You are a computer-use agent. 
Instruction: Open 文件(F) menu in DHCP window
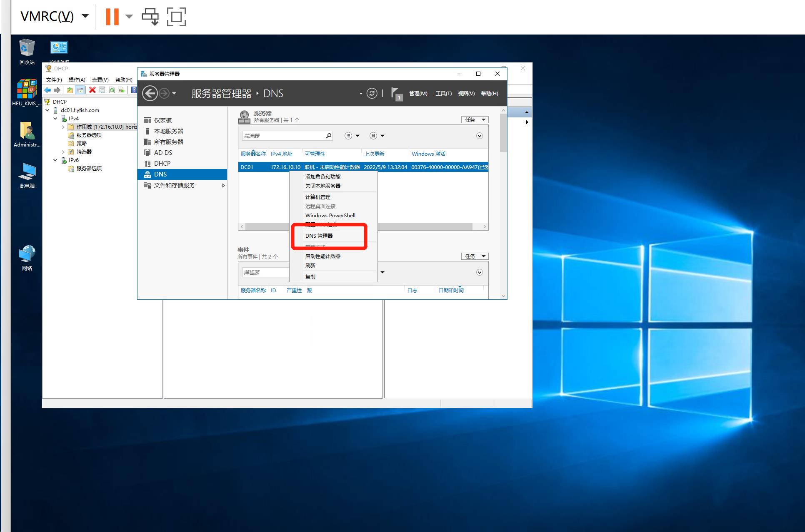(54, 80)
